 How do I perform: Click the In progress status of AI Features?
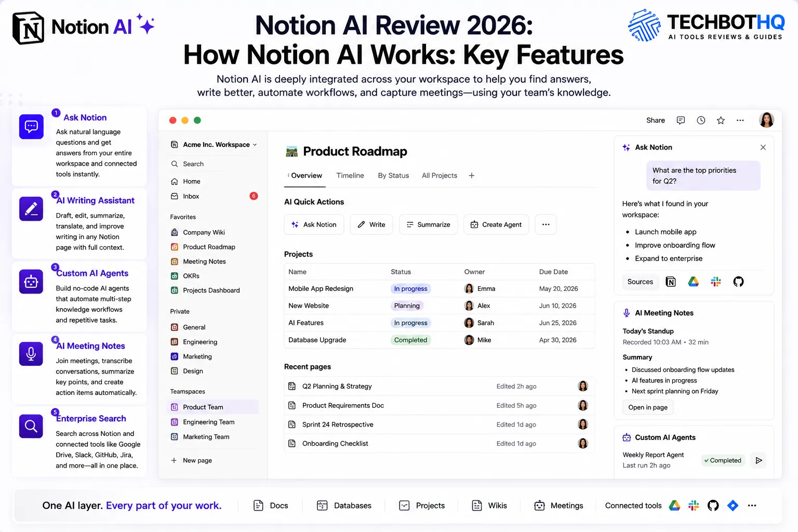pos(410,323)
